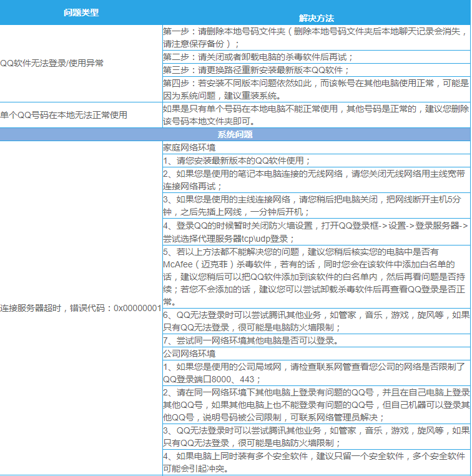Click the 第一步 delete local folder step

[317, 37]
